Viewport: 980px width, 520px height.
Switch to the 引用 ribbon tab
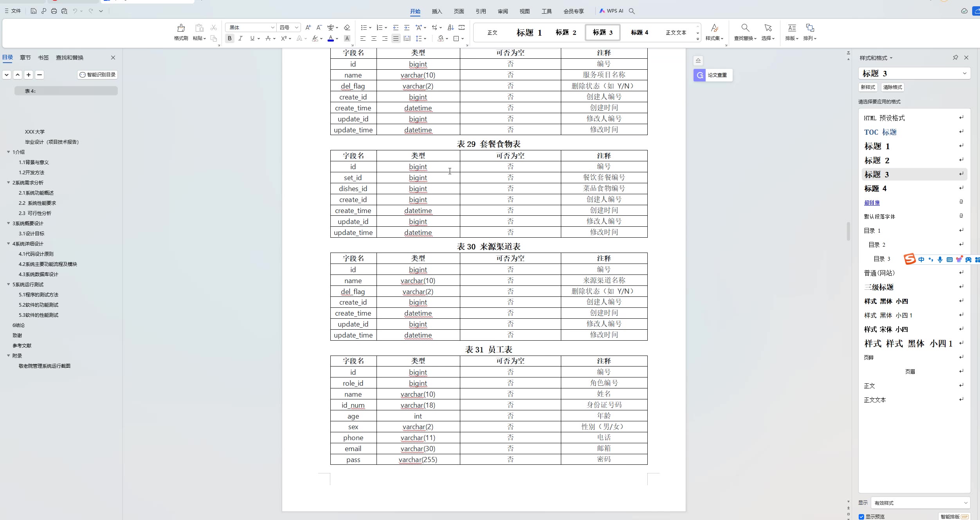pyautogui.click(x=481, y=11)
